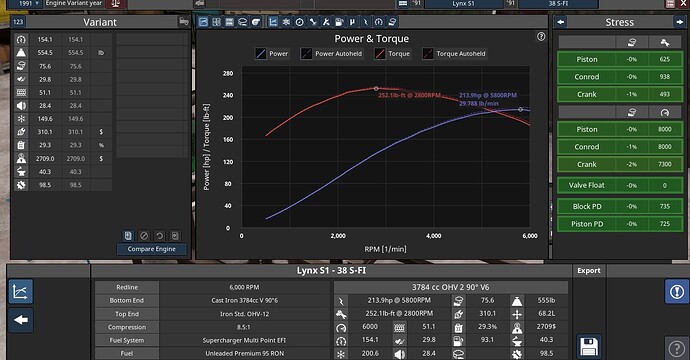Open the friction mu graph icon

(352, 22)
